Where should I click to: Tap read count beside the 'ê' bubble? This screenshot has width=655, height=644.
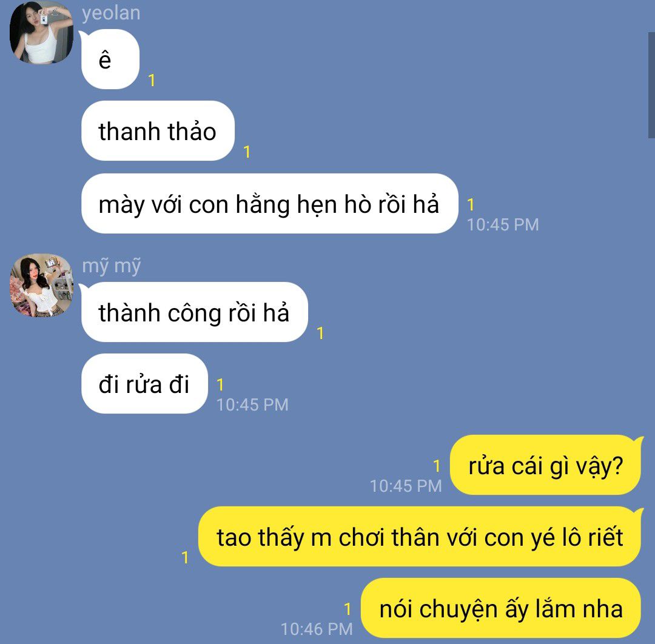(152, 80)
